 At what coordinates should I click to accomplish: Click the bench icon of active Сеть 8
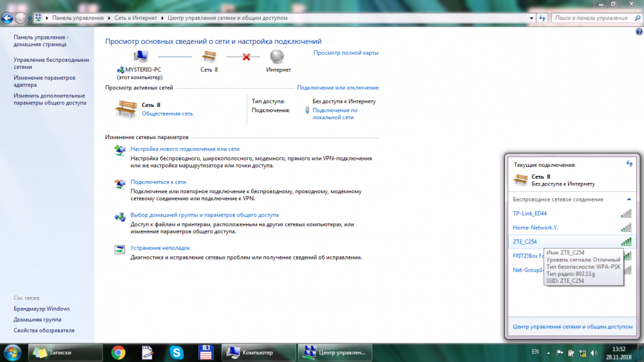(x=125, y=110)
